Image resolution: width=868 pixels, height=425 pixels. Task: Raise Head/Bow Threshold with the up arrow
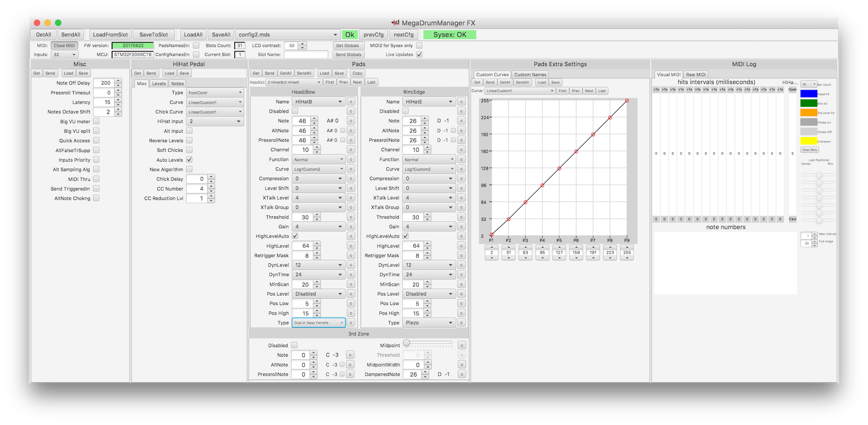tap(317, 215)
